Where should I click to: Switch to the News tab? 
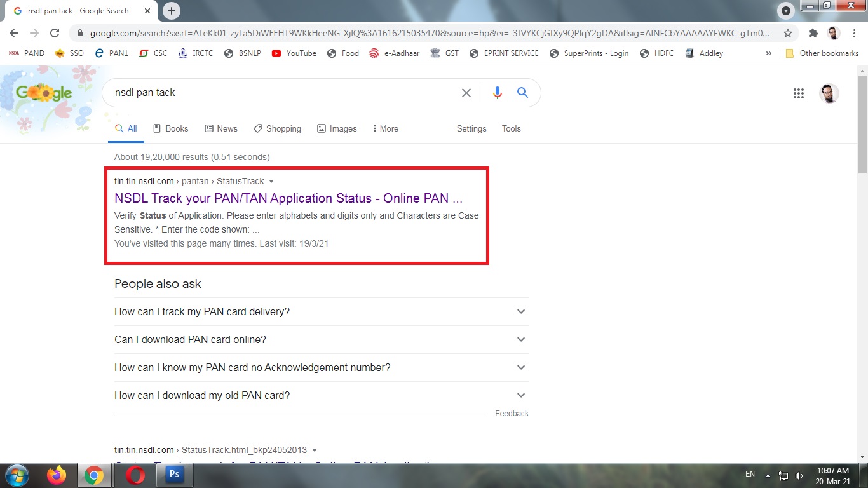coord(221,128)
